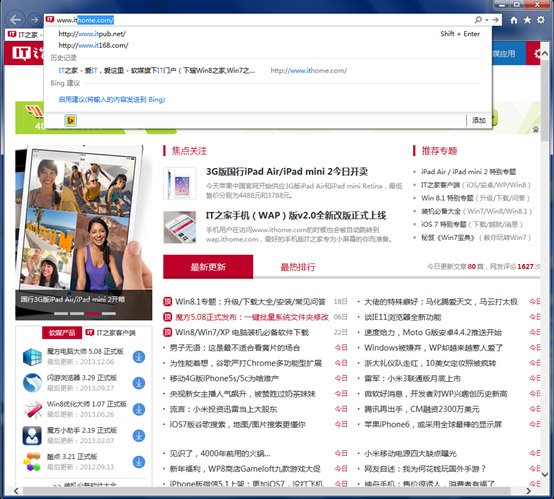Switch to the 最热排行 tab

click(x=298, y=267)
